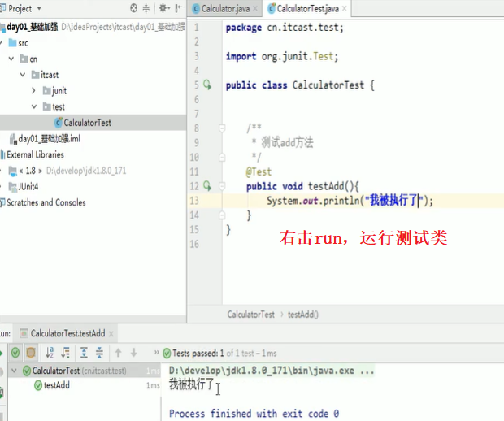
Task: Select the CalculatorTest.testAdd run tab
Action: [63, 333]
